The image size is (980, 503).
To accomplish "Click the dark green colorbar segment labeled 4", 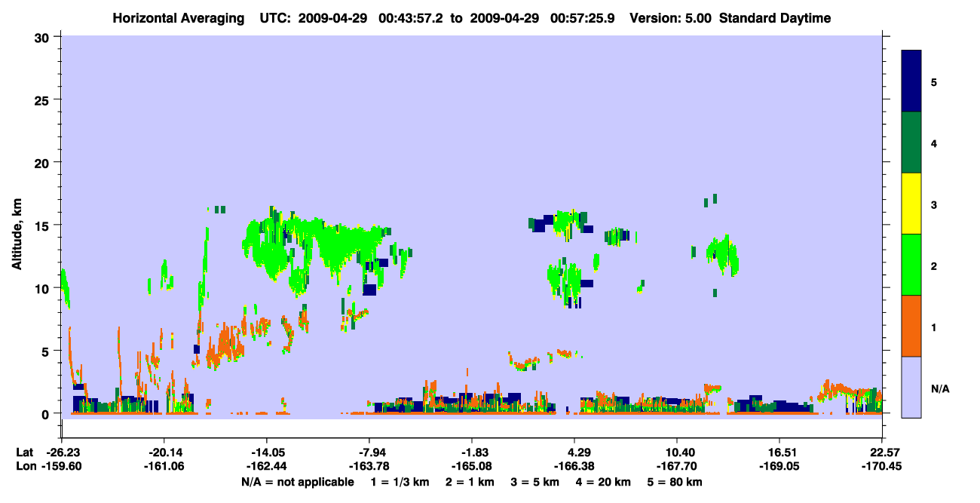I will pyautogui.click(x=911, y=143).
